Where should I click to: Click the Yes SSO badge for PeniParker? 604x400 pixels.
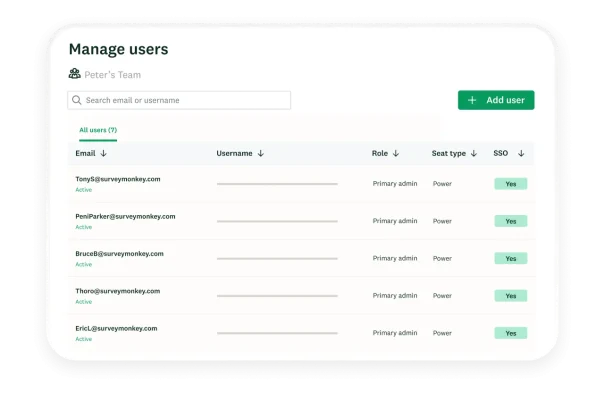pos(510,221)
